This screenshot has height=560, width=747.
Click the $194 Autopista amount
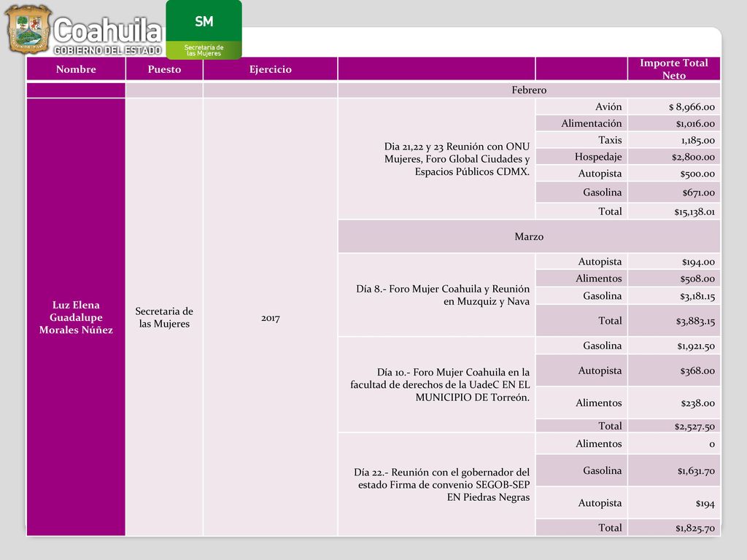(705, 503)
